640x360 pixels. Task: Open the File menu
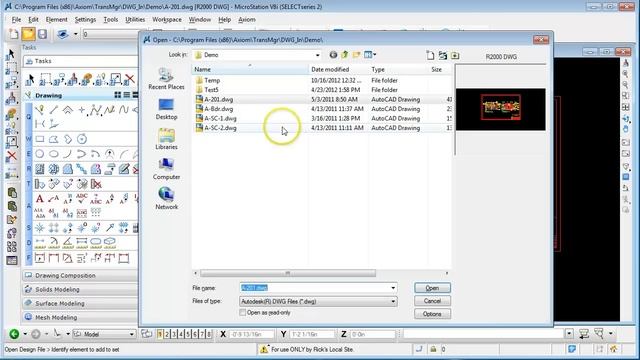point(16,20)
